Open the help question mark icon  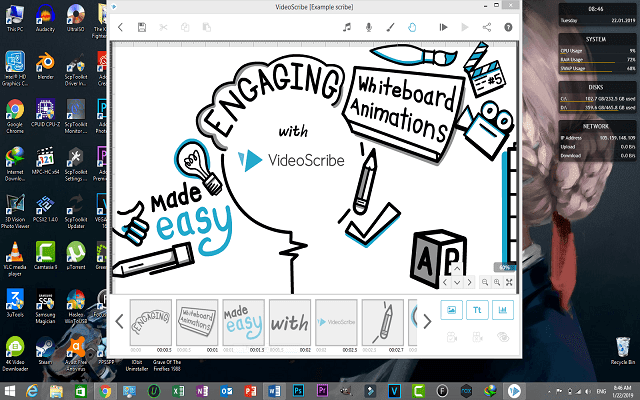(508, 27)
